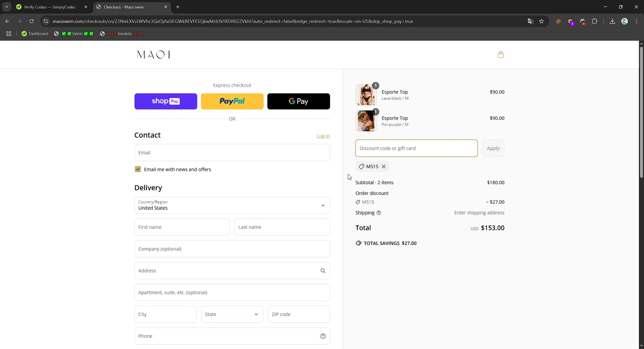Image resolution: width=644 pixels, height=349 pixels.
Task: Focus the Last name field
Action: pyautogui.click(x=282, y=227)
